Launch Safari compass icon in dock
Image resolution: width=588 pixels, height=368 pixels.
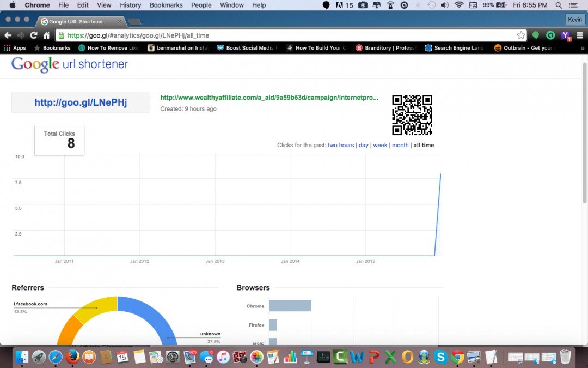click(56, 357)
